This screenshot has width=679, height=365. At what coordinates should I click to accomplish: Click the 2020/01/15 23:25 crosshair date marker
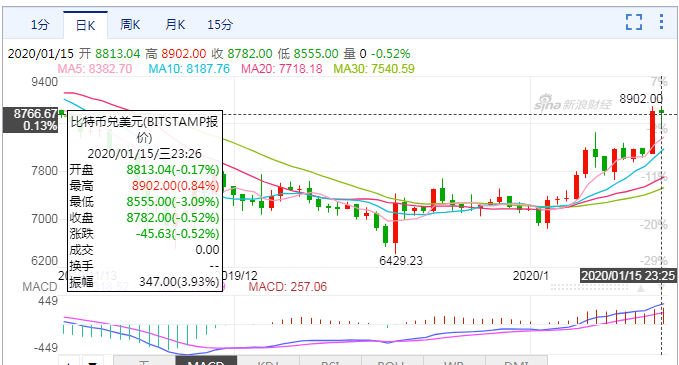tap(628, 276)
